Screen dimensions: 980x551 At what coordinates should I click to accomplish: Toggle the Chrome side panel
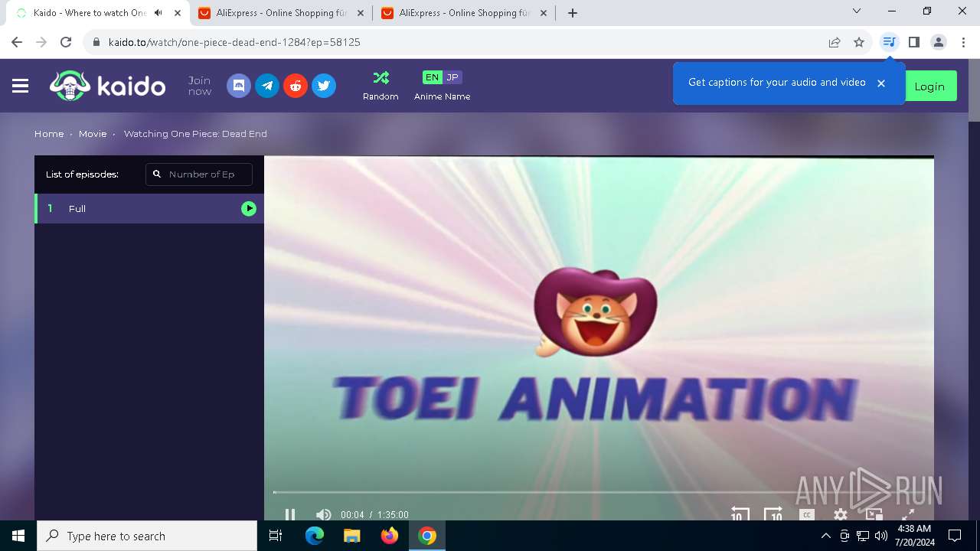pos(913,42)
